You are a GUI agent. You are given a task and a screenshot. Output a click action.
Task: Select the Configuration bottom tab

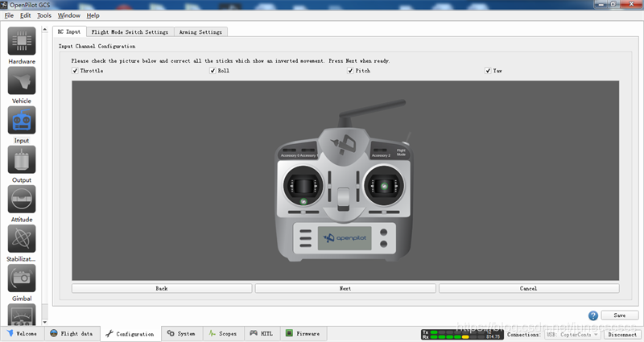(x=130, y=334)
